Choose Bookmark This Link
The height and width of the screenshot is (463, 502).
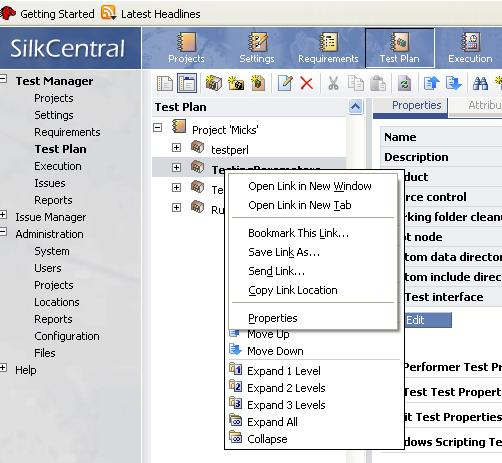point(313,233)
